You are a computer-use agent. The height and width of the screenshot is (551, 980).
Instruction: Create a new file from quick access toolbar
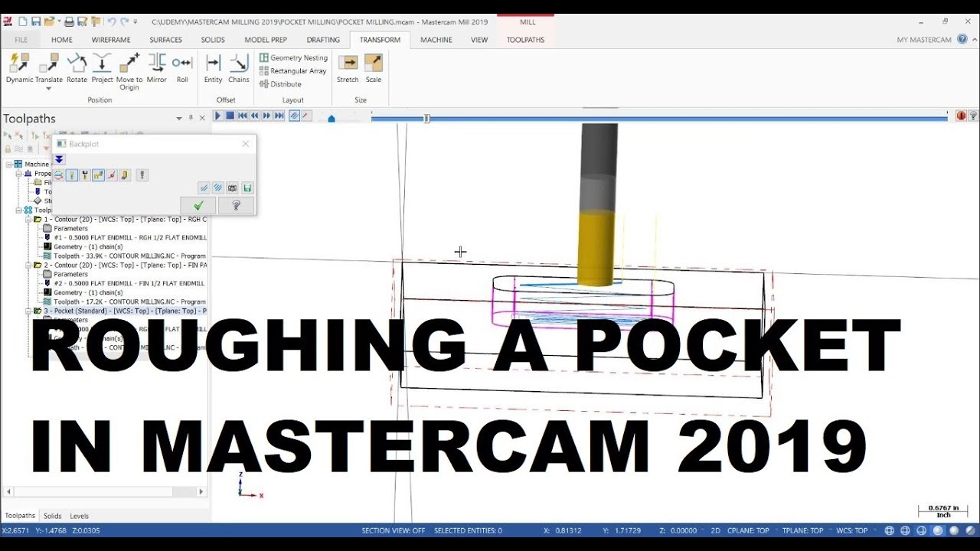coord(24,21)
